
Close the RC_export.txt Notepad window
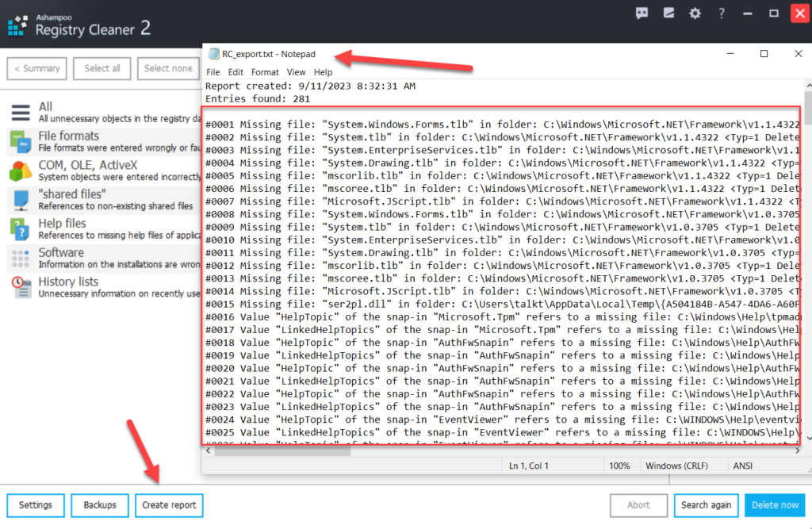coord(798,54)
